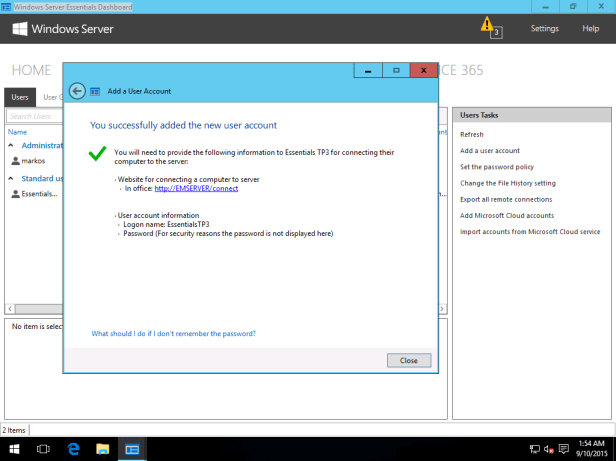This screenshot has height=461, width=616.
Task: Open File Explorer from the taskbar
Action: pos(102,450)
